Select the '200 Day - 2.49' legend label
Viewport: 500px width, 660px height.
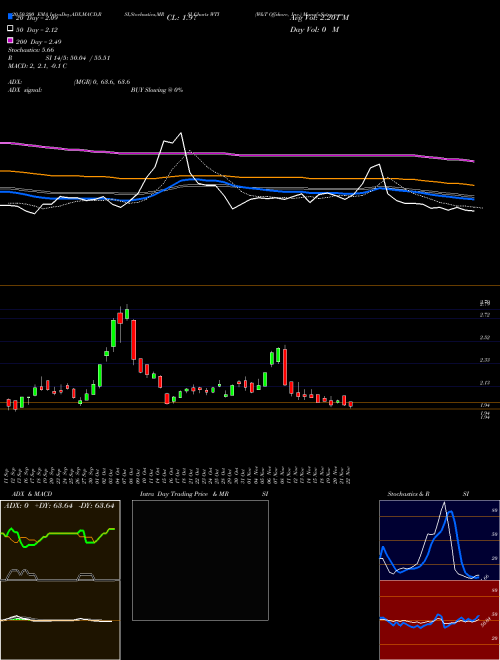(38, 42)
